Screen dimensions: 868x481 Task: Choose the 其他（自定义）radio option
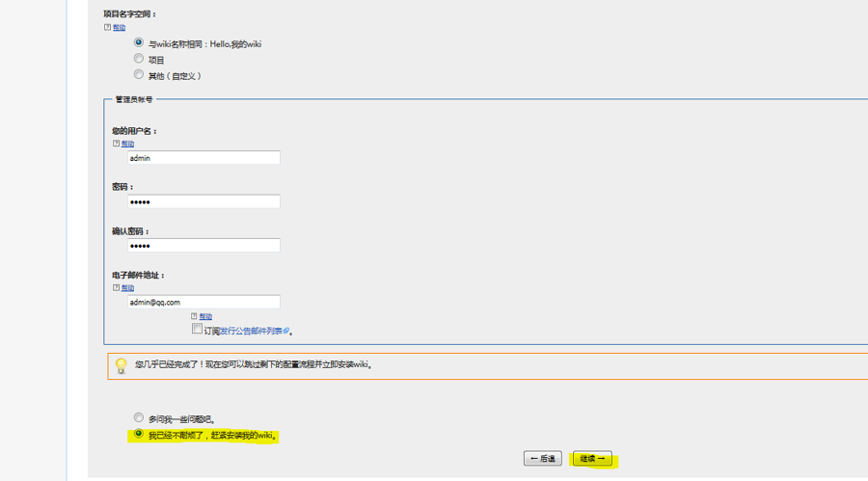tap(139, 74)
